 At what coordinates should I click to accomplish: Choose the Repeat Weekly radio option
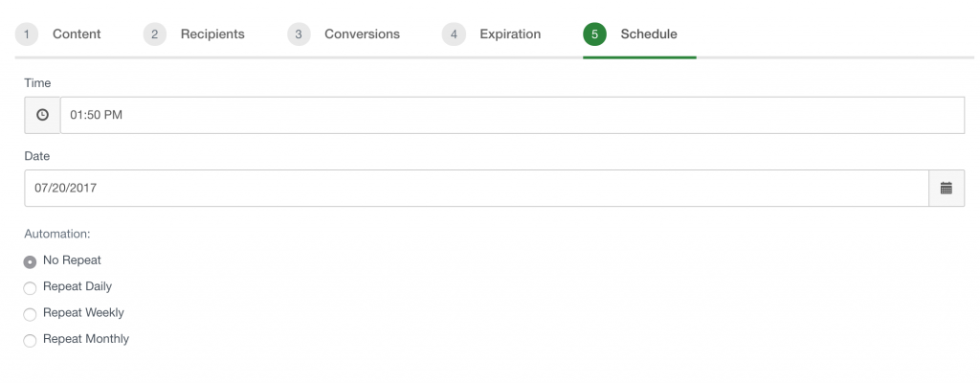[x=30, y=314]
